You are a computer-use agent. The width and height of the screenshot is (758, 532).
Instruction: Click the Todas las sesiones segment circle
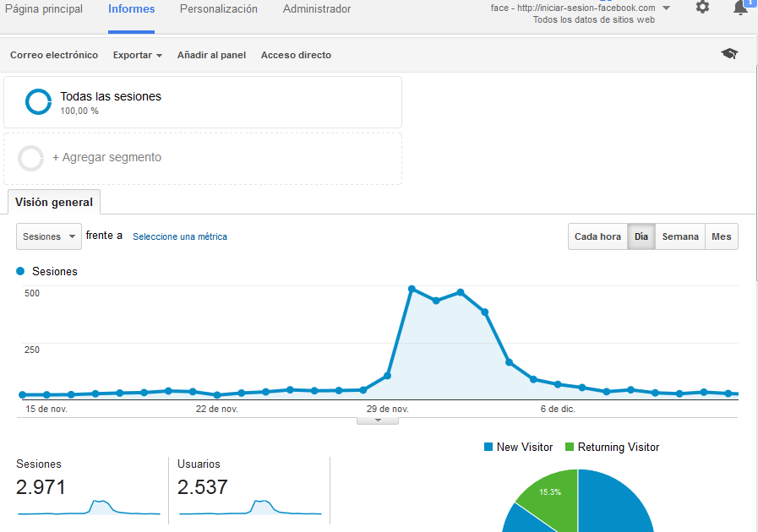tap(38, 102)
